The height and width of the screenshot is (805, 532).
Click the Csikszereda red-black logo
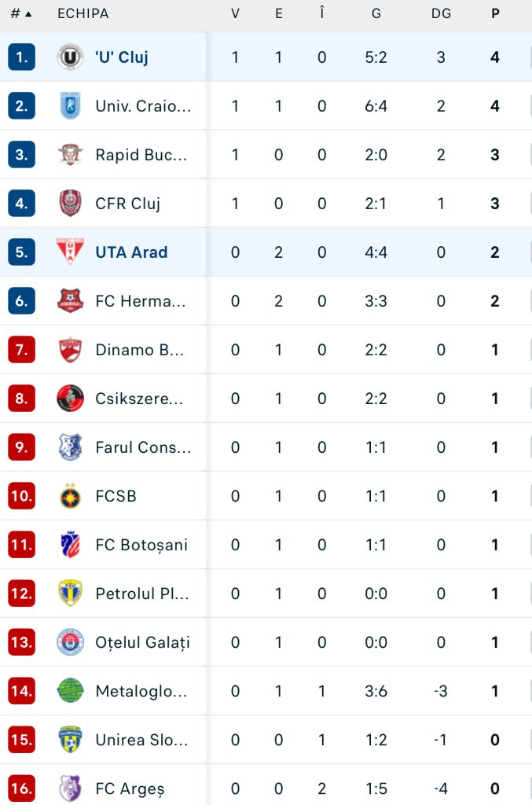tap(70, 399)
